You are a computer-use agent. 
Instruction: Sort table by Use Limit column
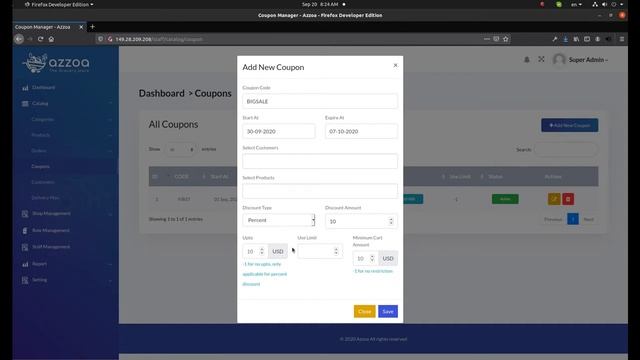[460, 177]
